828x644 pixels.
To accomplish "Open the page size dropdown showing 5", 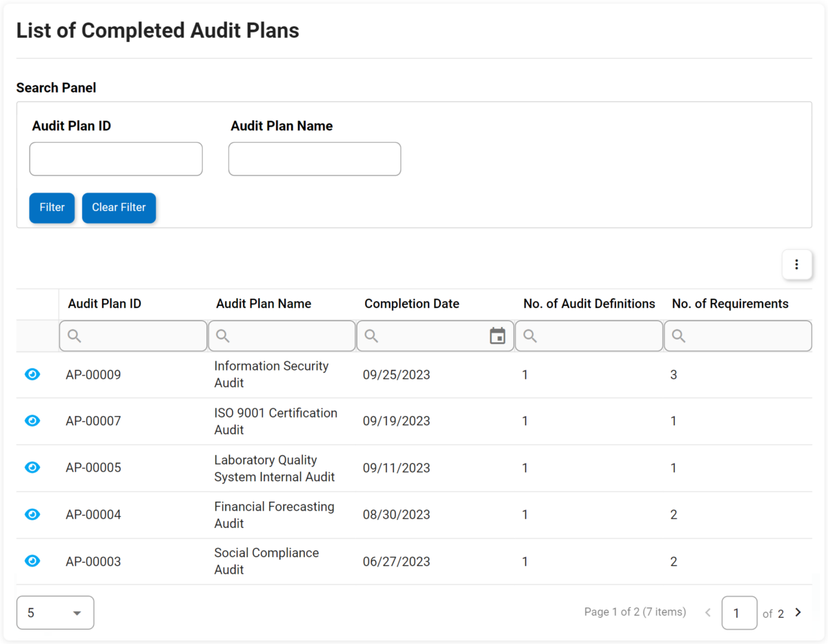I will point(55,612).
